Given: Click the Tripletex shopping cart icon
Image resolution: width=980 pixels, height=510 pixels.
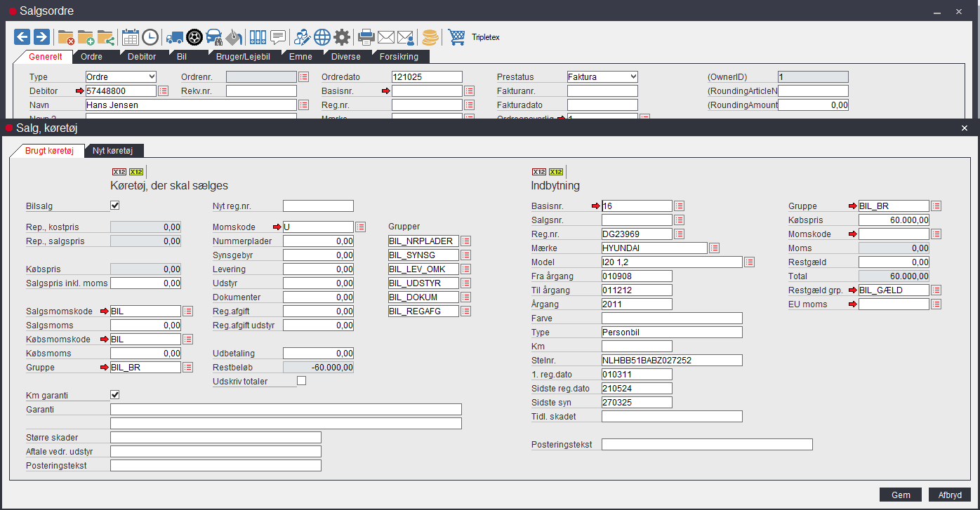Looking at the screenshot, I should pyautogui.click(x=456, y=36).
